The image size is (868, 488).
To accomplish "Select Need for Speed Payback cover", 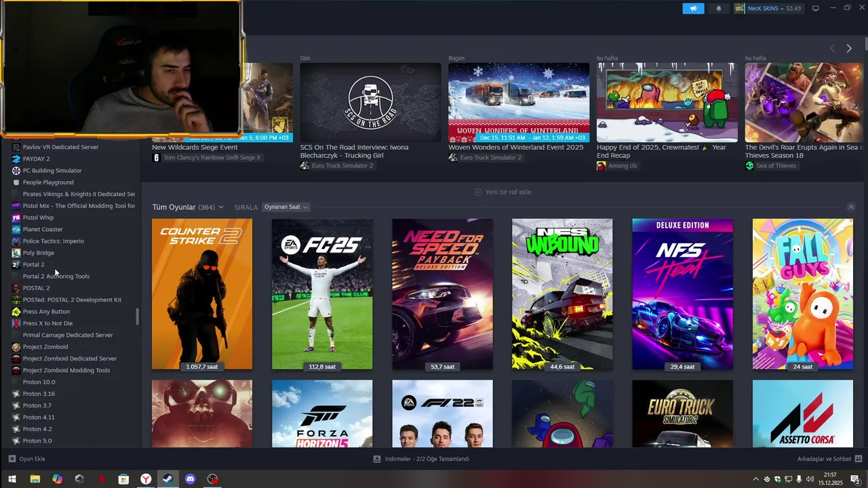I will (442, 294).
